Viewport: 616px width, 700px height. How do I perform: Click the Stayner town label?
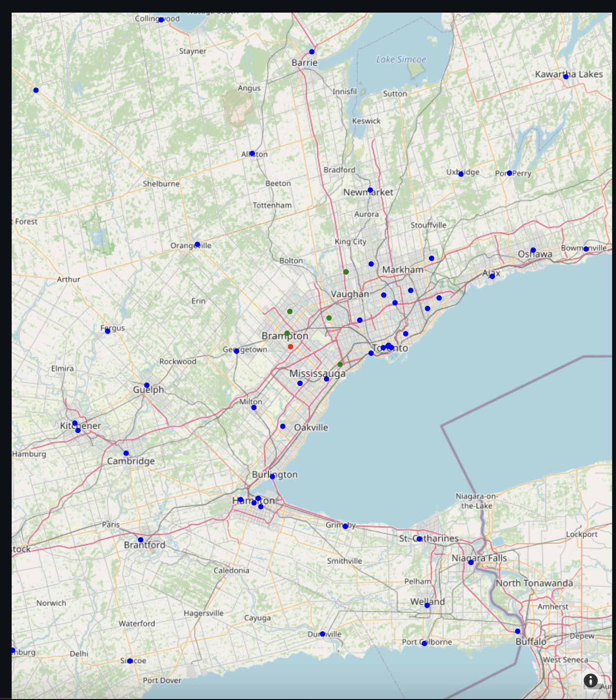pos(193,51)
